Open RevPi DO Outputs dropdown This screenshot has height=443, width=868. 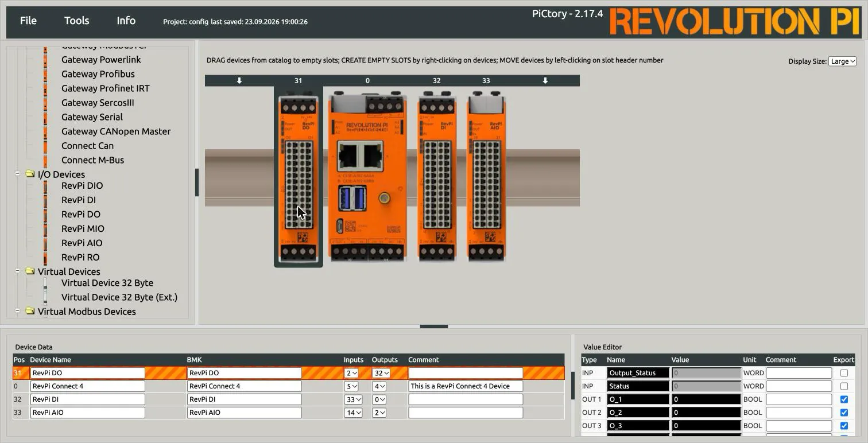[381, 373]
